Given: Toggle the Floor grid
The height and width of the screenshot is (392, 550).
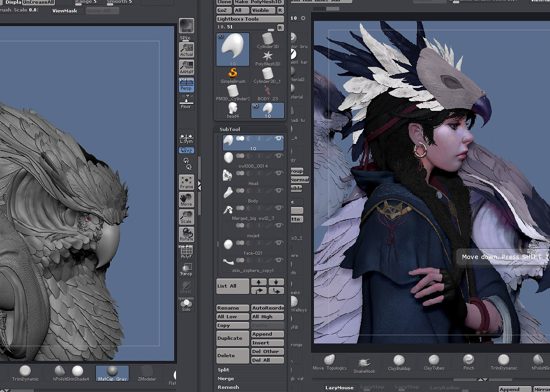Looking at the screenshot, I should (186, 103).
